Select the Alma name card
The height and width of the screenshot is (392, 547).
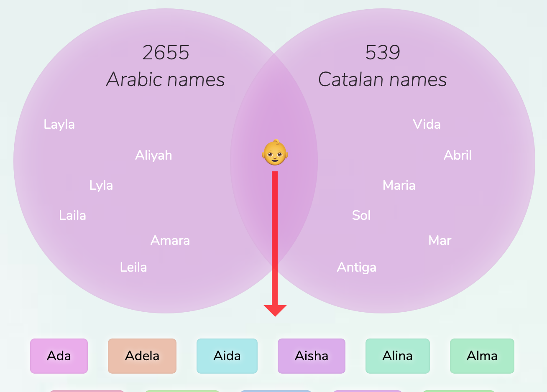tap(482, 356)
